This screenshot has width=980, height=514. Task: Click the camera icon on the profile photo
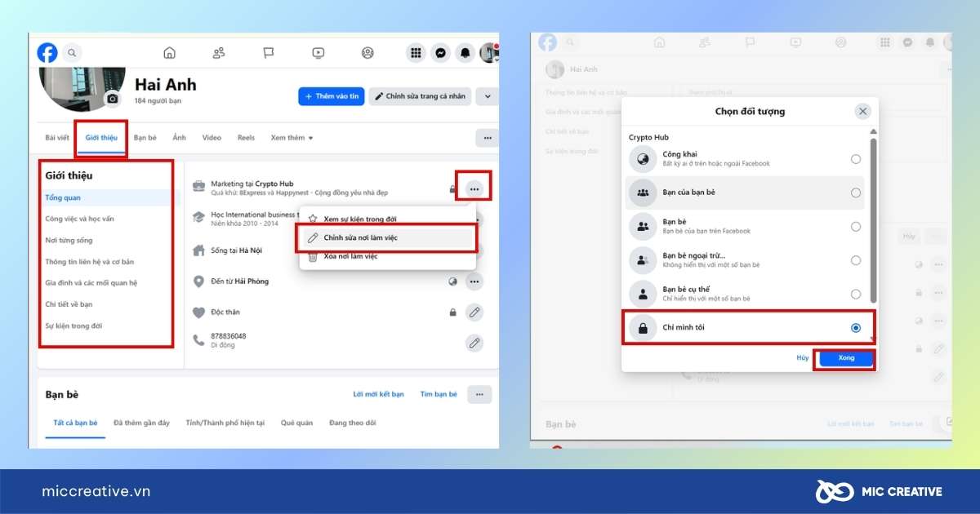(113, 99)
